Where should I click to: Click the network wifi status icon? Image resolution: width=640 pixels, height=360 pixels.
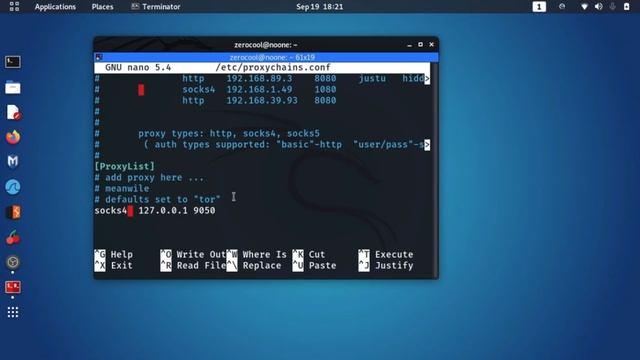point(584,7)
